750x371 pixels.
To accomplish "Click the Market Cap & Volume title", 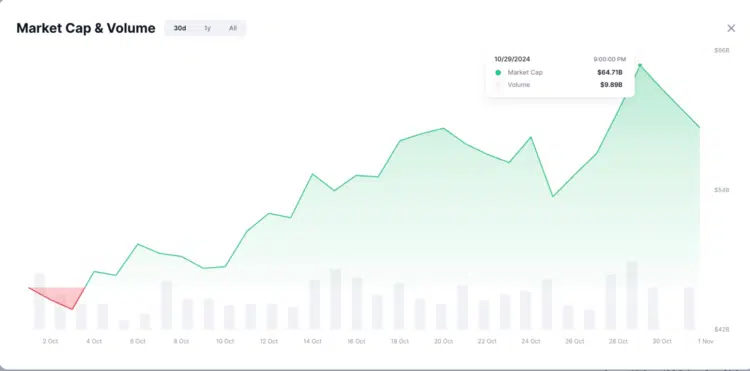I will [86, 28].
